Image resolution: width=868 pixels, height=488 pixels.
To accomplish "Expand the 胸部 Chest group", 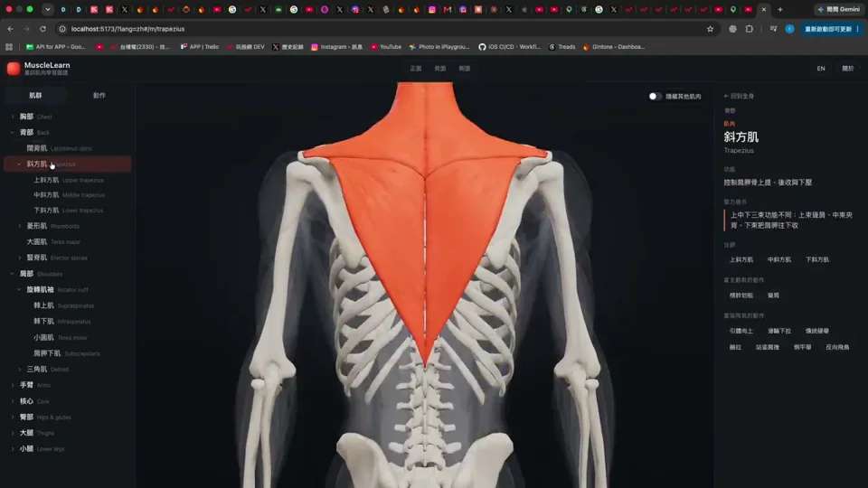I will coord(13,117).
